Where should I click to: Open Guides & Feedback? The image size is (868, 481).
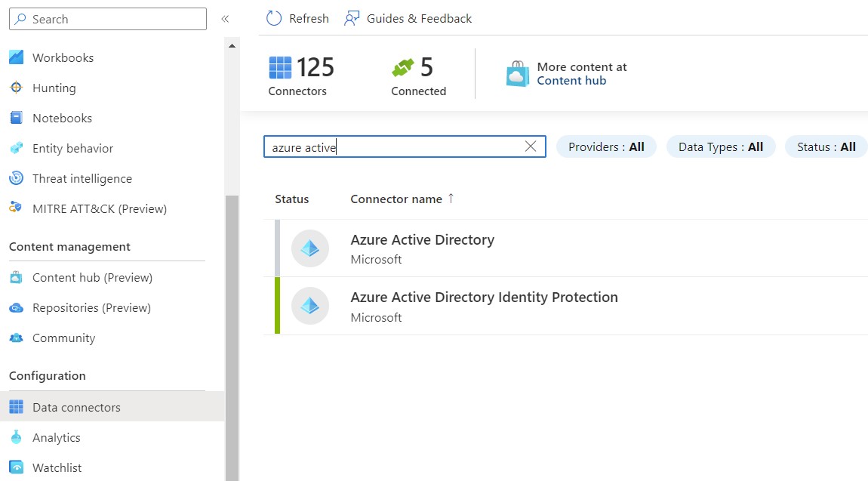[x=408, y=18]
